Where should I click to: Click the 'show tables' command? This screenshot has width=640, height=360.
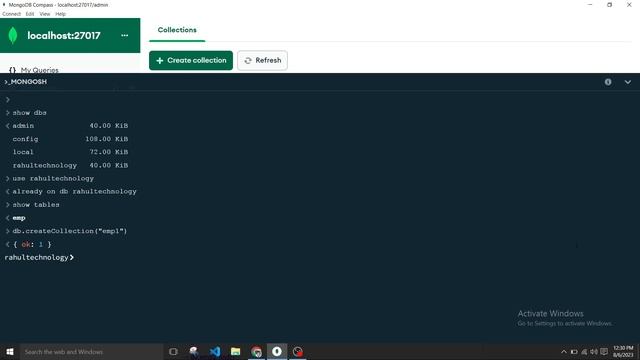tap(36, 204)
